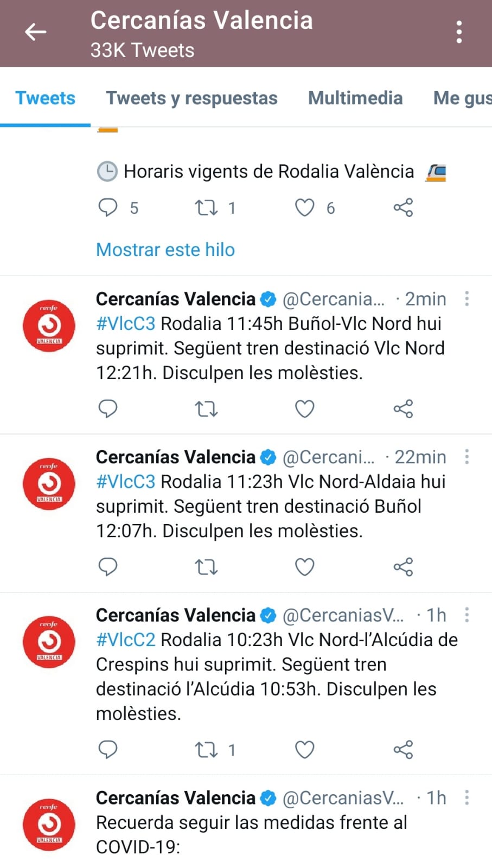Retweet the 11:45h Buñol-Vlc Nord tweet
This screenshot has width=492, height=868.
pos(206,409)
